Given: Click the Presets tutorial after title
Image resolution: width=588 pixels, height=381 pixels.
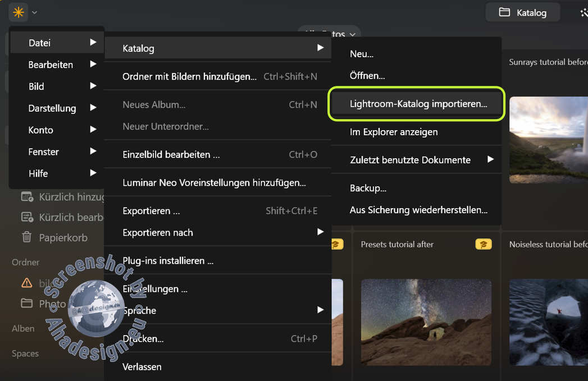Looking at the screenshot, I should pyautogui.click(x=397, y=244).
